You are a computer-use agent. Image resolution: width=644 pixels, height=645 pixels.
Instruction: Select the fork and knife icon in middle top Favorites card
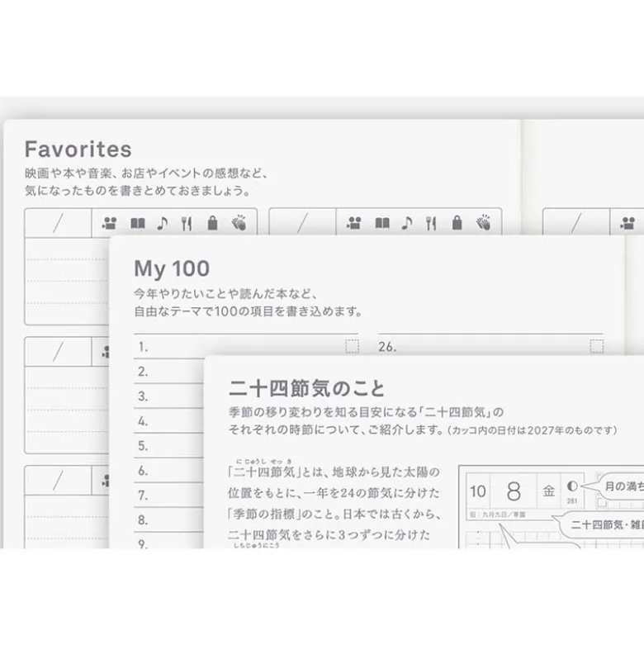pyautogui.click(x=431, y=223)
